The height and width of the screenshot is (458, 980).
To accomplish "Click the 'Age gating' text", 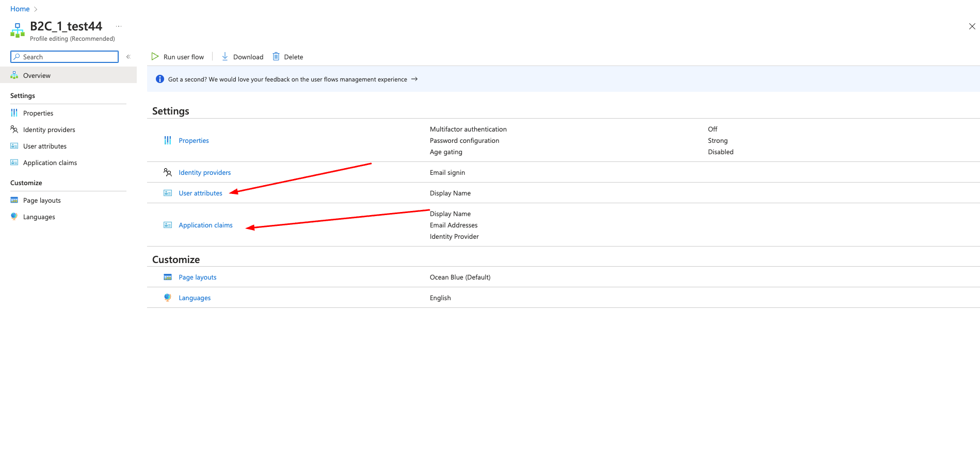I will [x=446, y=152].
